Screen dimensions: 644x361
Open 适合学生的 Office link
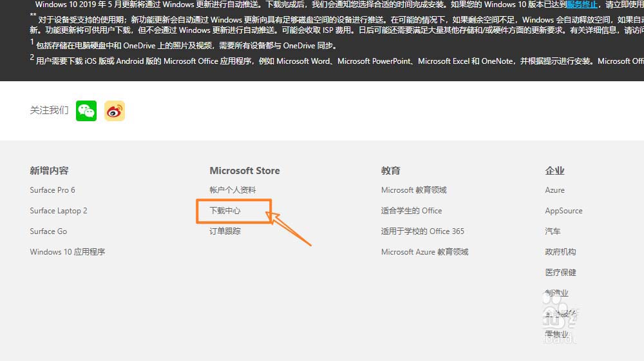pos(412,211)
